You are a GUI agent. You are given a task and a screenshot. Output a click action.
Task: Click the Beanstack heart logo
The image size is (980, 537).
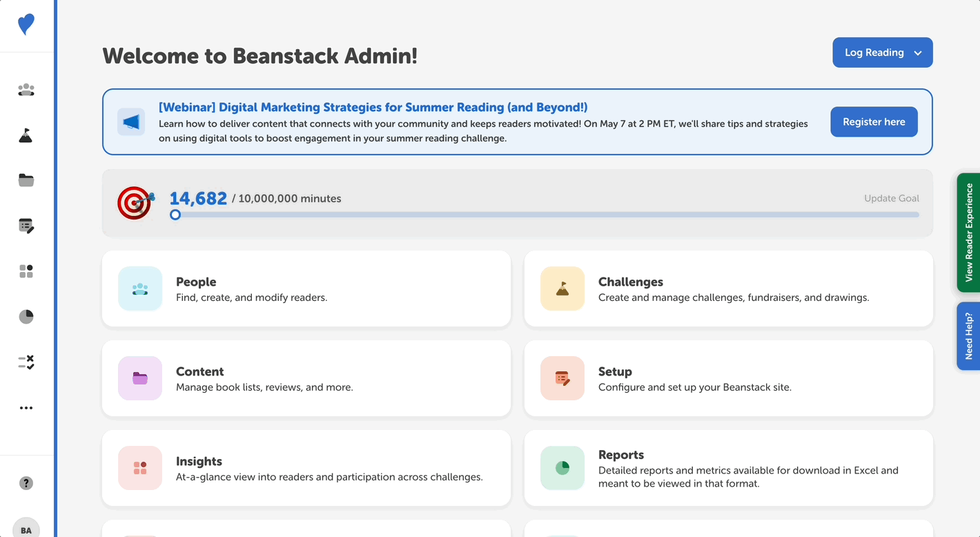pos(26,24)
